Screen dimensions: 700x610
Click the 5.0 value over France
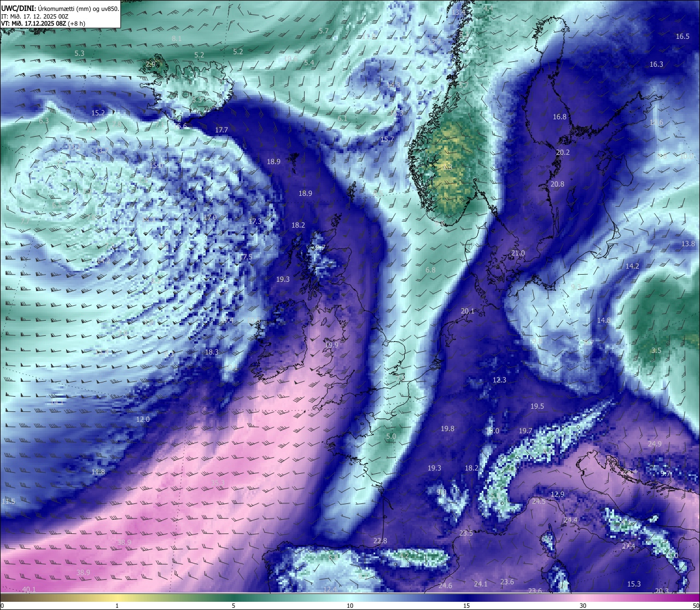390,437
